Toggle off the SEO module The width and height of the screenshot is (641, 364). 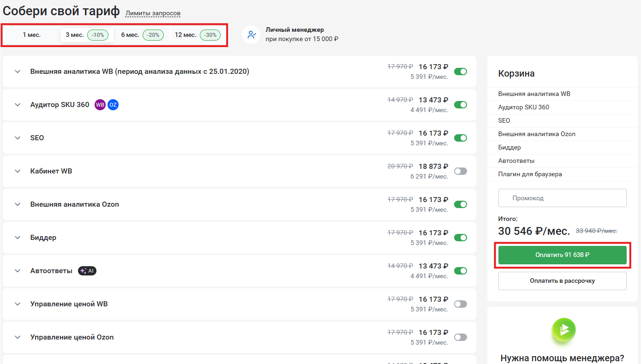[x=461, y=138]
